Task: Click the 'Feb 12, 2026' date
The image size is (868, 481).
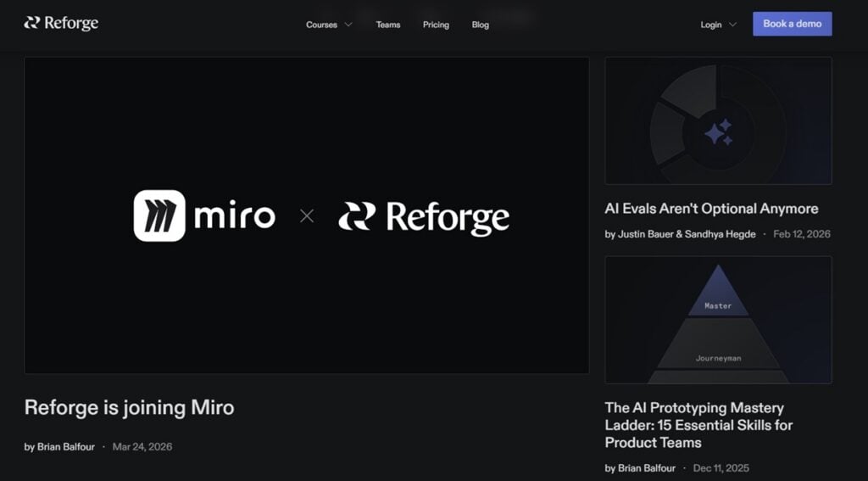Action: tap(802, 234)
